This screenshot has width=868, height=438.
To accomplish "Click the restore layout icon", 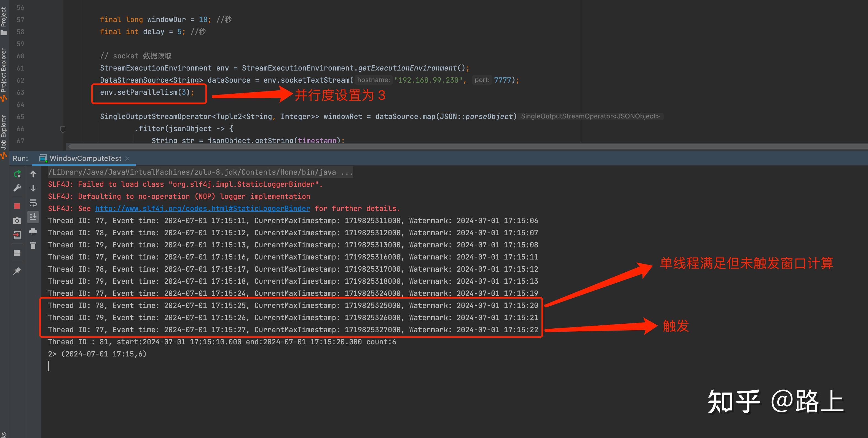I will click(x=17, y=253).
